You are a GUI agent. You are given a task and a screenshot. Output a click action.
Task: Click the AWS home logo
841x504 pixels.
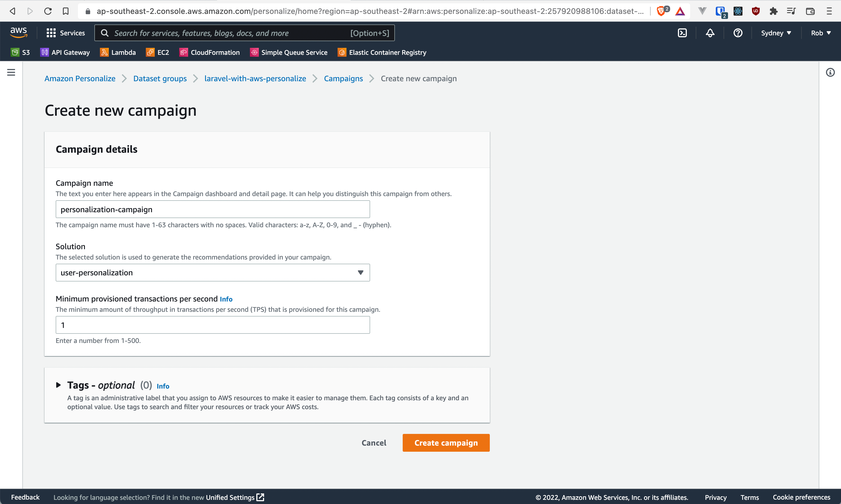click(x=19, y=32)
